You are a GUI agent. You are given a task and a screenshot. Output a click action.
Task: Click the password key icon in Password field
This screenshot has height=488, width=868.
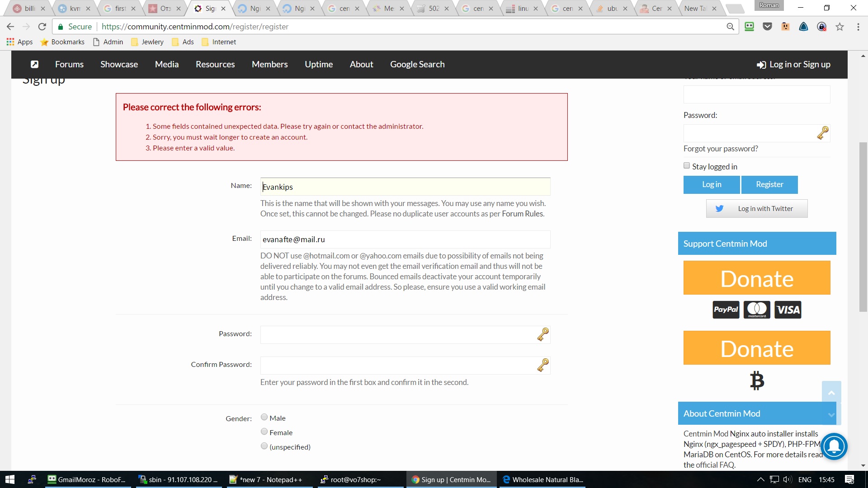pos(542,334)
